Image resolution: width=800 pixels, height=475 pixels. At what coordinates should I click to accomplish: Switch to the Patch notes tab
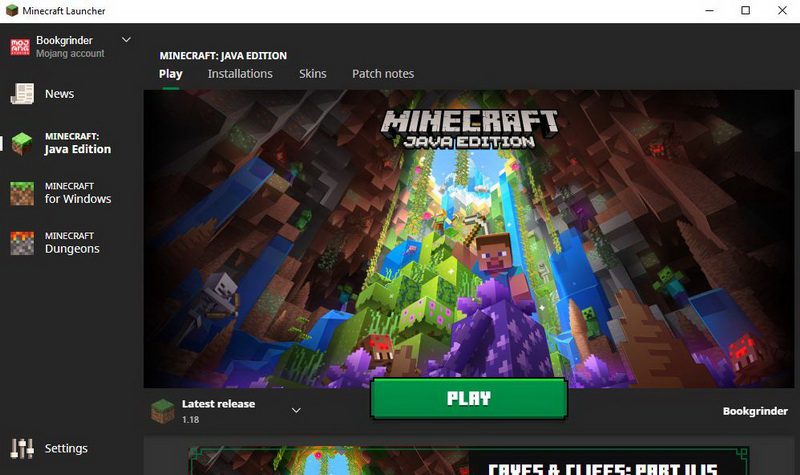click(383, 74)
